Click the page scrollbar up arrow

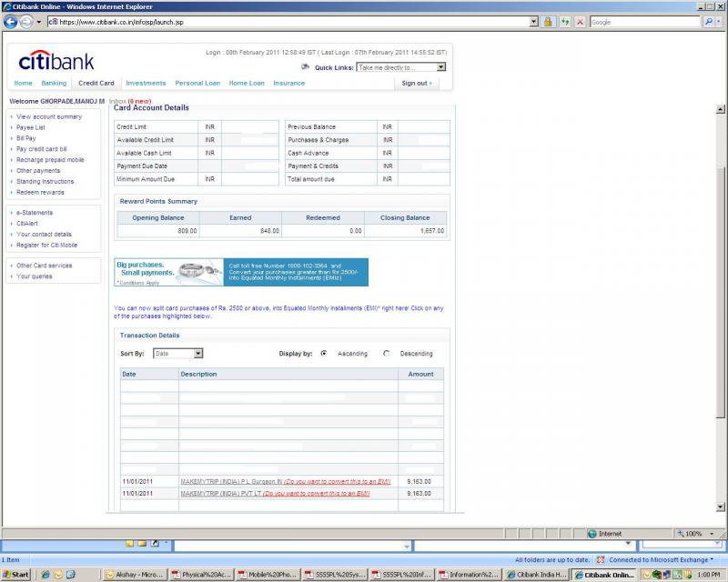720,109
